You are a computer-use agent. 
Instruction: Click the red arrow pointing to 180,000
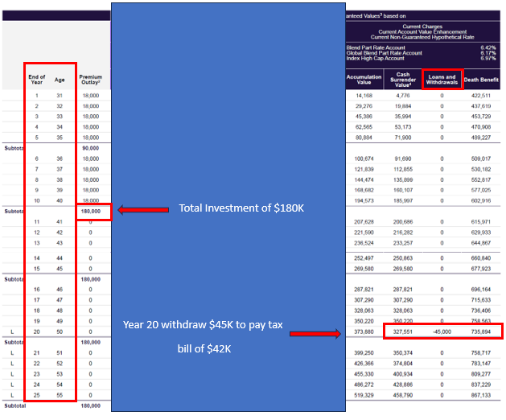(x=140, y=210)
